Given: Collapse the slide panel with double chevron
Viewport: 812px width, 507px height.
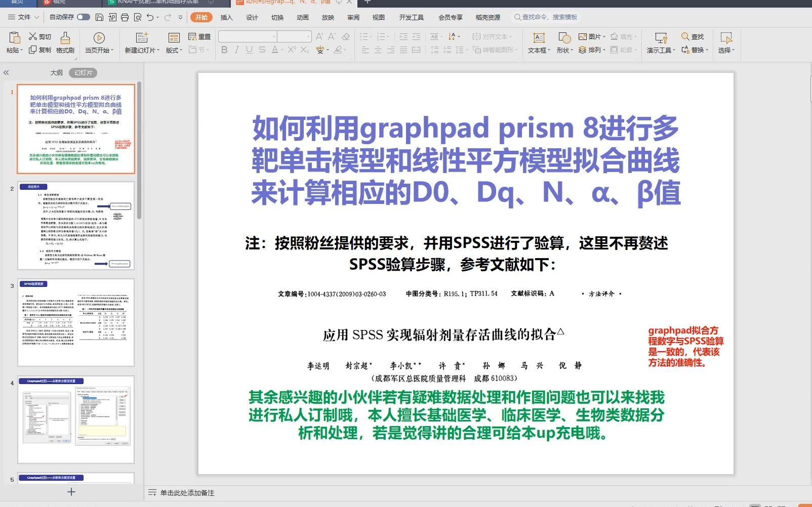Looking at the screenshot, I should pos(6,72).
